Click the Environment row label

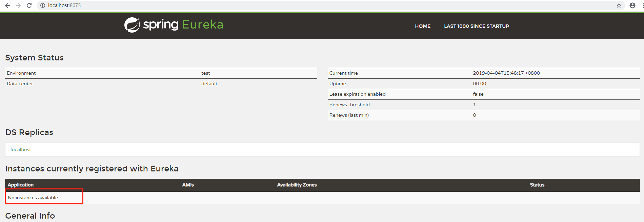click(x=21, y=73)
